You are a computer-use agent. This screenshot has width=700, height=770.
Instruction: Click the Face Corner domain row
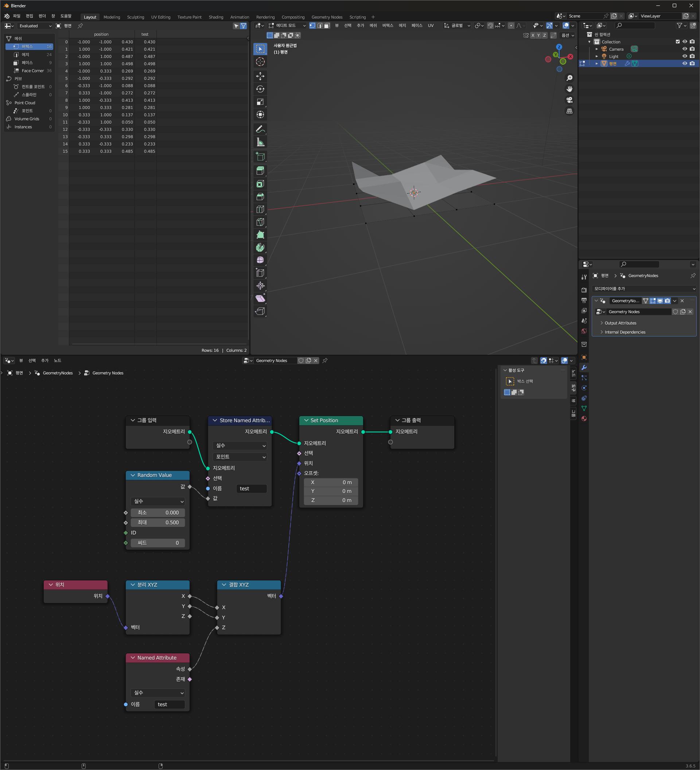pos(32,71)
